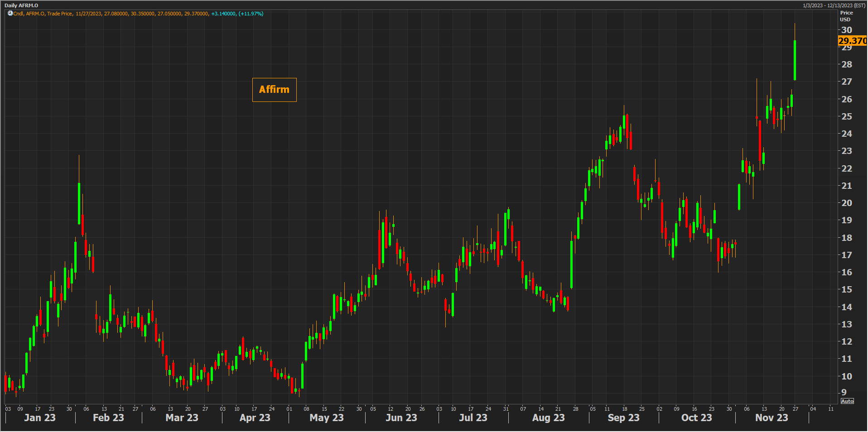The height and width of the screenshot is (432, 868).
Task: Select the Feb 23 month label
Action: click(x=108, y=418)
